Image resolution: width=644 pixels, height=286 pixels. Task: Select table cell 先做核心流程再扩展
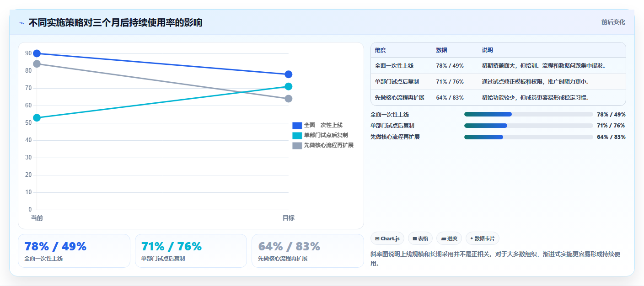click(400, 98)
